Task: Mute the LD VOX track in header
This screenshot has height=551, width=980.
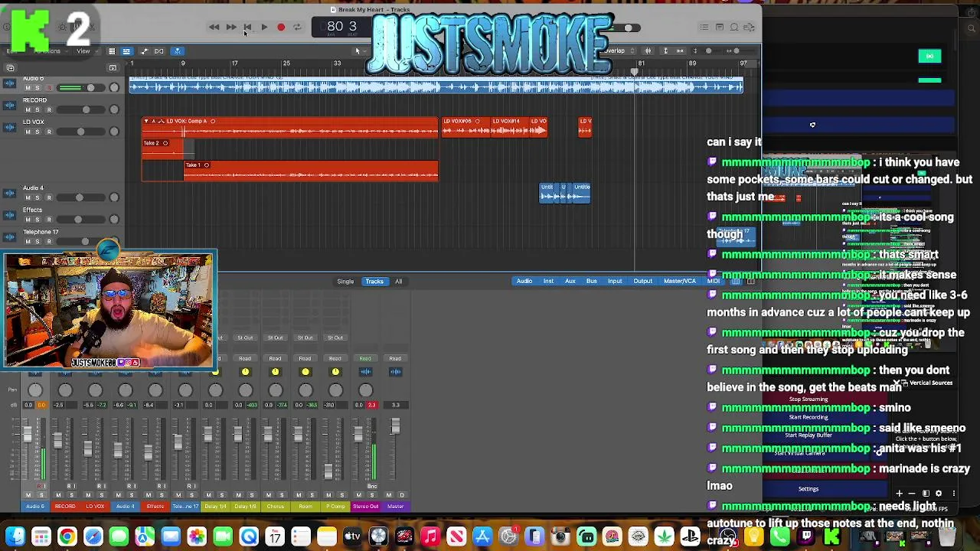Action: coord(28,132)
